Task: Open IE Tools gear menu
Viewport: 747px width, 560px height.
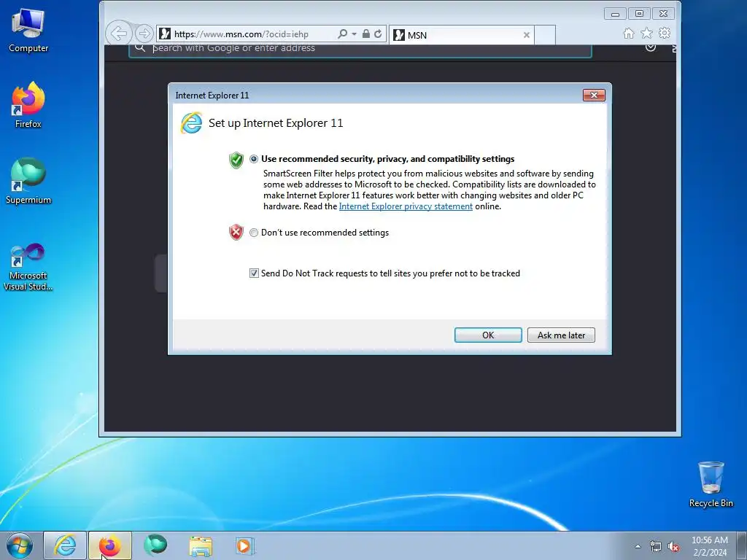Action: (665, 33)
